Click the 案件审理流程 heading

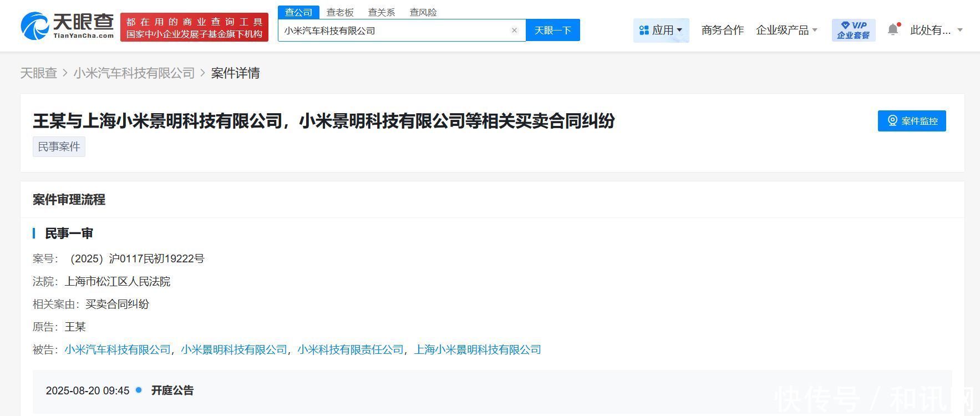[x=69, y=200]
